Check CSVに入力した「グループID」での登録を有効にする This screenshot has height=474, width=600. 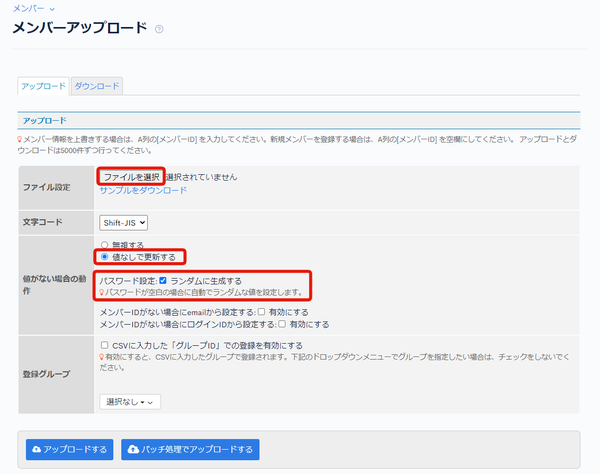pos(104,345)
